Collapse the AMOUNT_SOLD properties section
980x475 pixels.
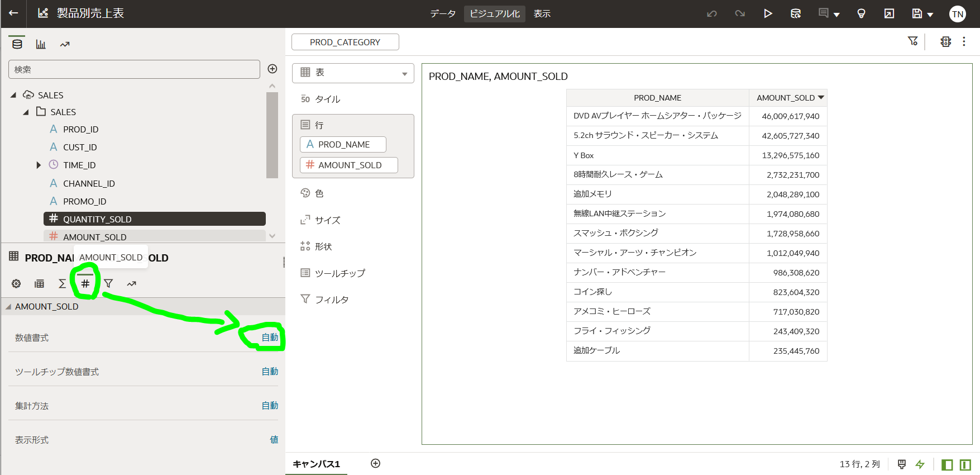[x=8, y=307]
